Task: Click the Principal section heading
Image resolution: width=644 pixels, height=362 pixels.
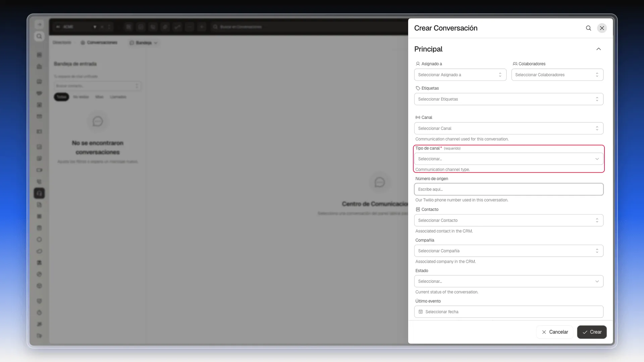Action: coord(428,49)
